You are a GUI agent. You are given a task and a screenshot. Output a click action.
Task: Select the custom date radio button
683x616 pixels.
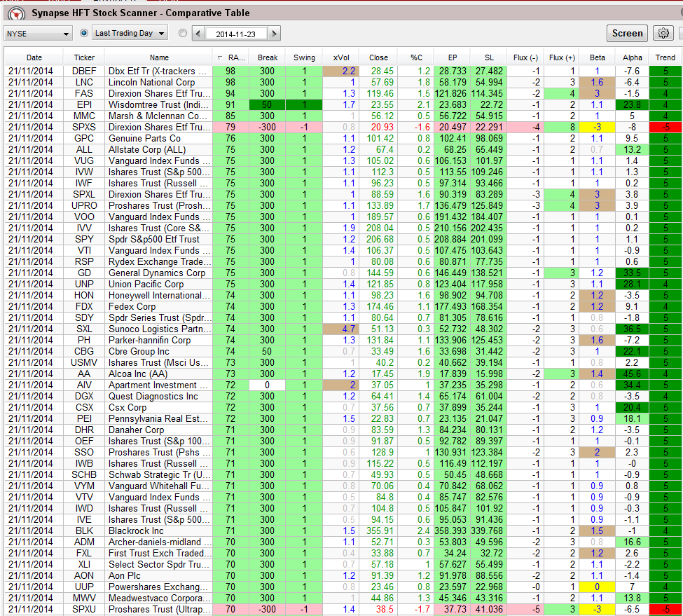pos(183,33)
